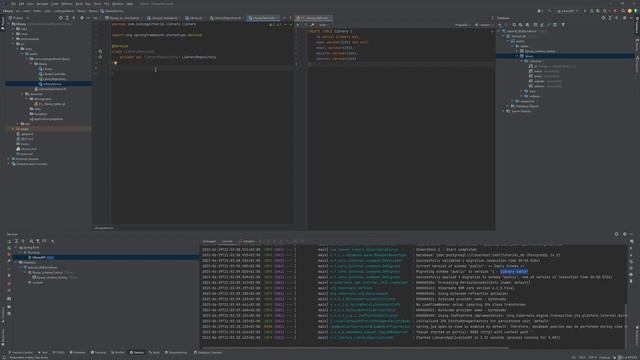Open the Database Changes tool window button
The height and width of the screenshot is (360, 640).
click(x=208, y=352)
